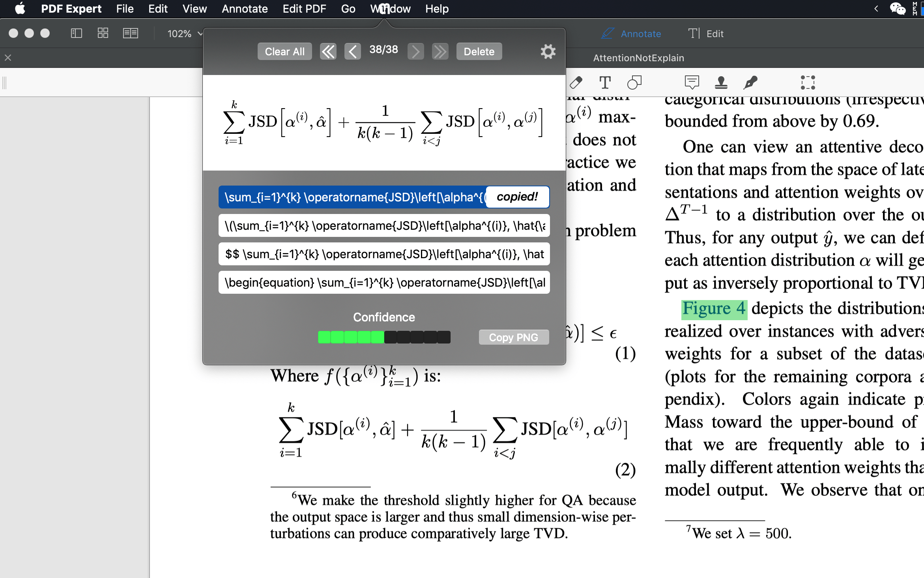Select the Stamp tool
The image size is (924, 578).
(721, 82)
